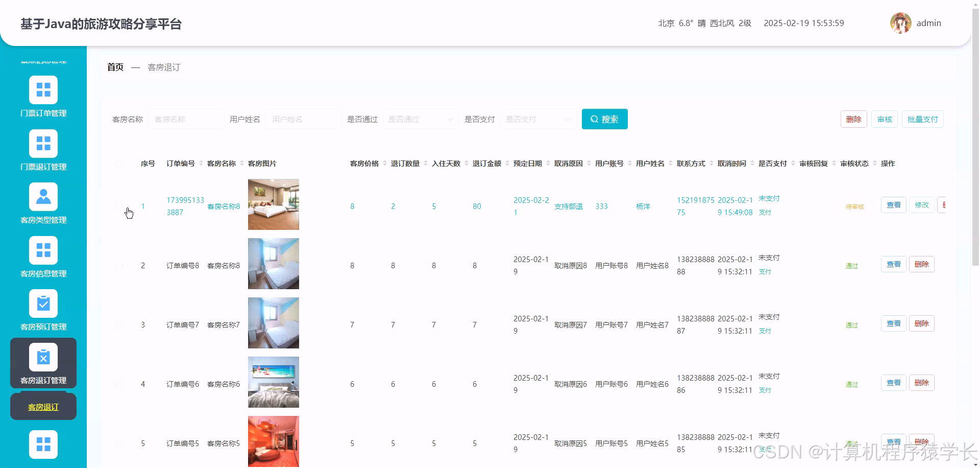Open 客房退订管理 menu label
Viewport: 980px width, 468px height.
tap(43, 381)
